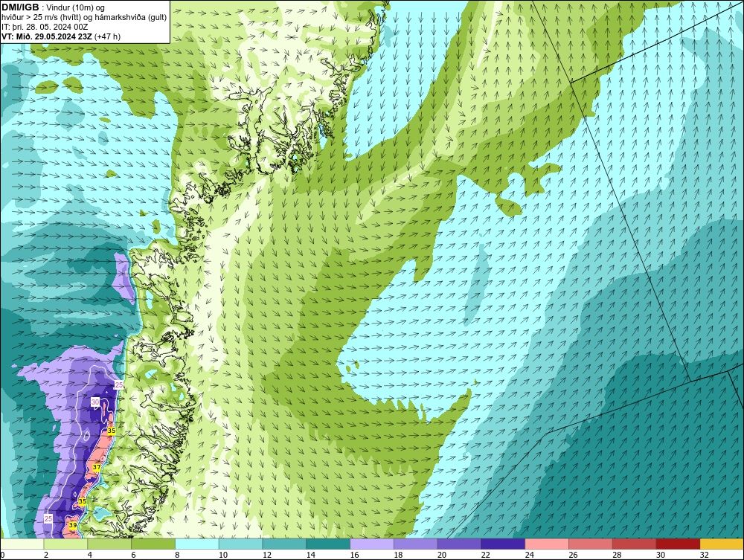This screenshot has width=744, height=560.
Task: Click the 14–16 m/s dark teal legend swatch
Action: coord(328,544)
